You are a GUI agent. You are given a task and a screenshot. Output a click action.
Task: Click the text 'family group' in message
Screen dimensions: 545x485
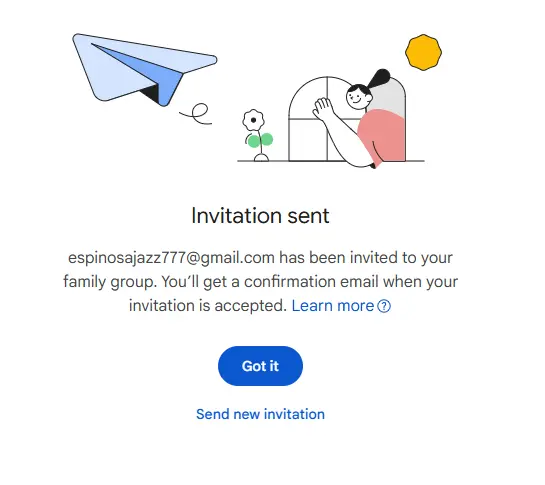coord(108,282)
